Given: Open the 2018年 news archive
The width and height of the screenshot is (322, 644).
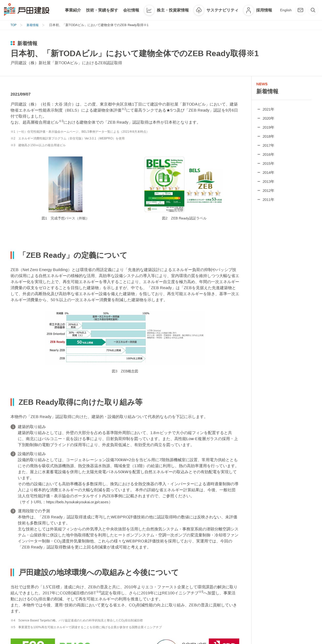Looking at the screenshot, I should (x=268, y=136).
